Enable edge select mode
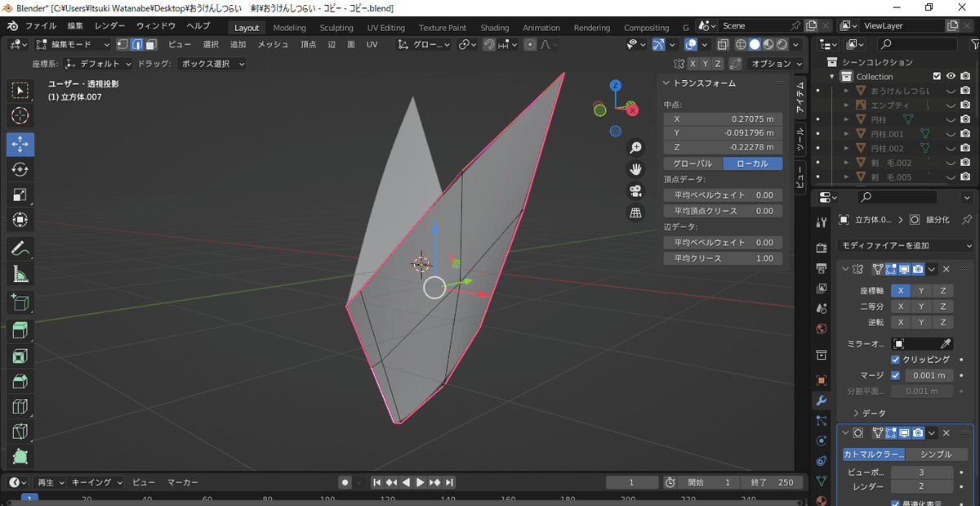Screen dimensions: 980x506 tap(136, 45)
